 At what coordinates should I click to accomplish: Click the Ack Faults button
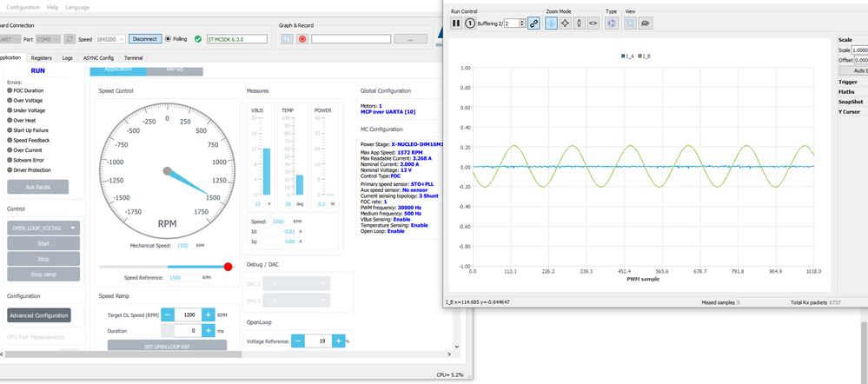point(37,187)
